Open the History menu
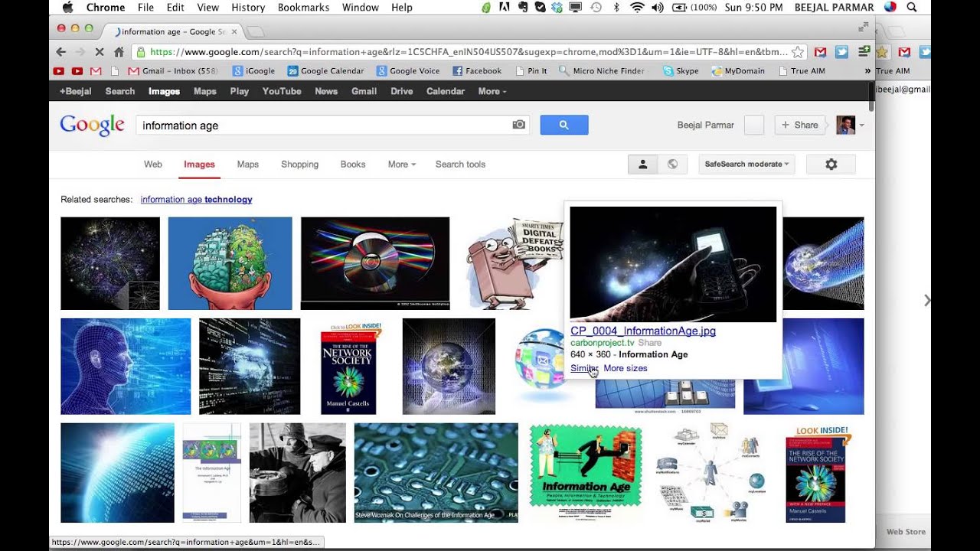 pos(248,8)
